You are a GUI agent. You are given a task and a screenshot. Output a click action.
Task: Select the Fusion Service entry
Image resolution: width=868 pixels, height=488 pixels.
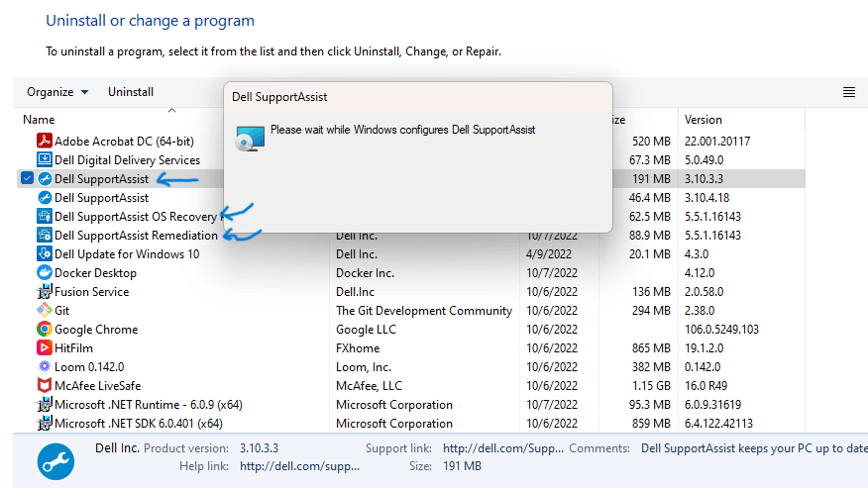pyautogui.click(x=91, y=292)
